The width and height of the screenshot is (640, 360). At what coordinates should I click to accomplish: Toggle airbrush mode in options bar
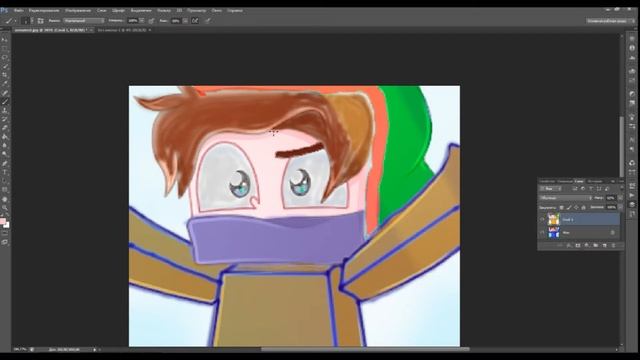[195, 20]
